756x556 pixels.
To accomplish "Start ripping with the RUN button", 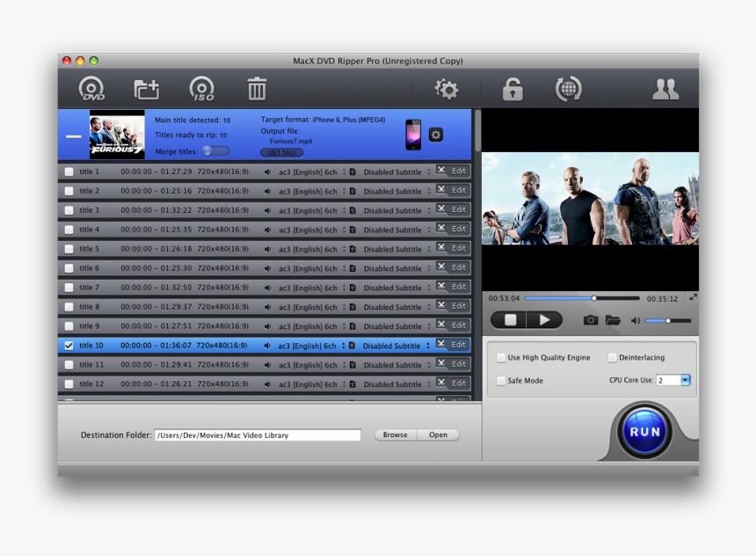I will [644, 431].
